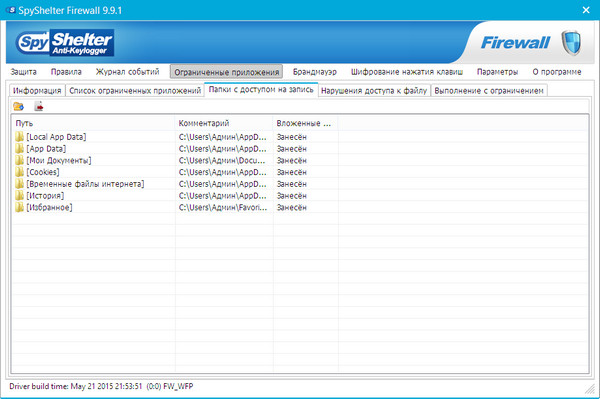
Task: Click the C:\Users\Админ\Favori... comment cell
Action: tap(223, 208)
